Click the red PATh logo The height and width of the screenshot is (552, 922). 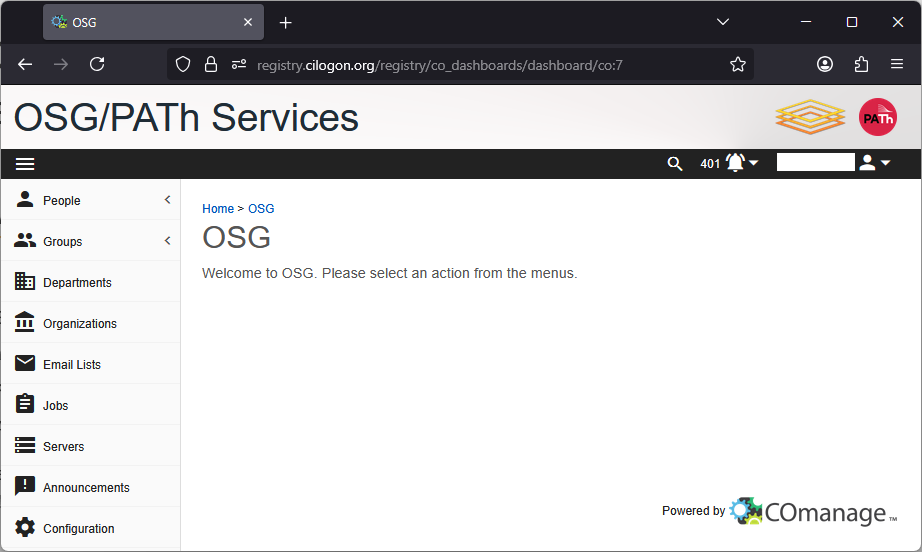click(878, 117)
